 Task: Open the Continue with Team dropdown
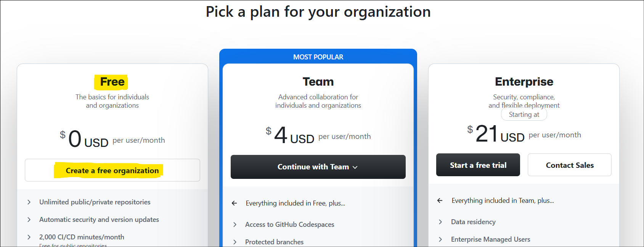(x=318, y=167)
